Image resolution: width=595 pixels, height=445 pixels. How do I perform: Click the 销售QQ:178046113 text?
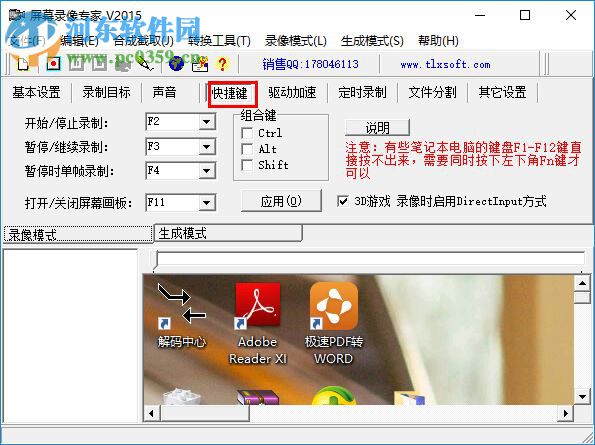pos(310,64)
